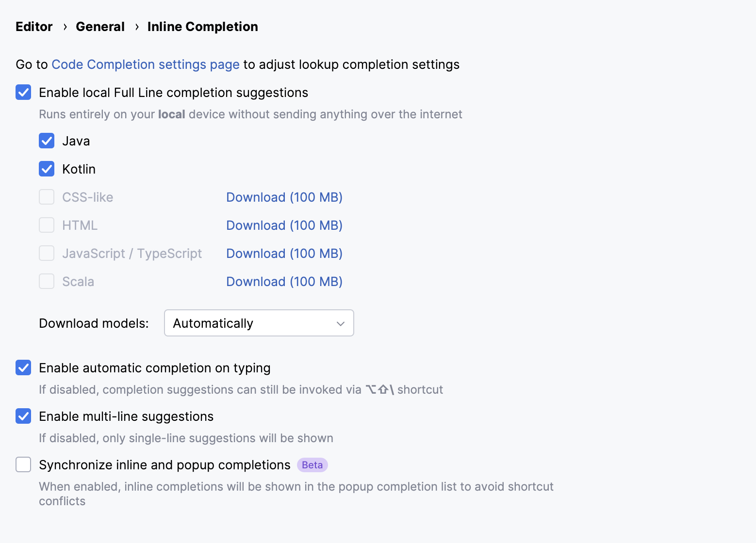
Task: Open the Code Completion settings page
Action: (145, 64)
